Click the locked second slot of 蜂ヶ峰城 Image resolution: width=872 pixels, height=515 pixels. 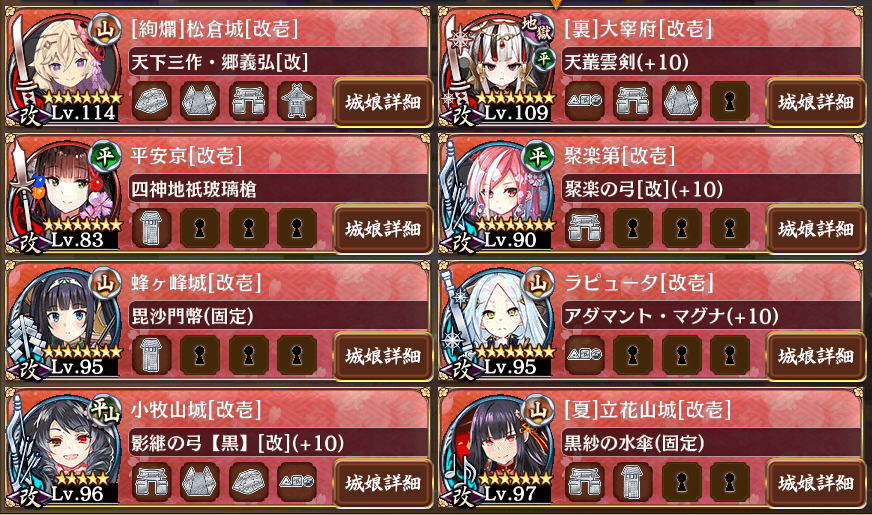(200, 355)
